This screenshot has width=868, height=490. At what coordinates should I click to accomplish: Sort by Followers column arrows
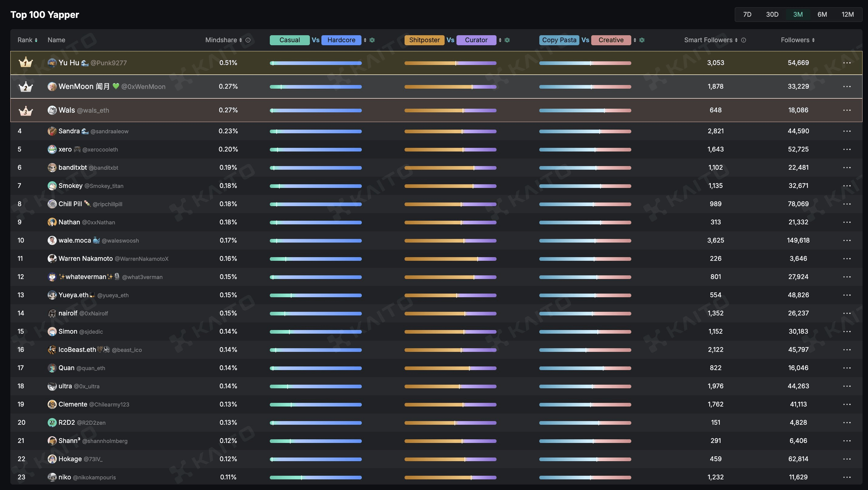813,40
